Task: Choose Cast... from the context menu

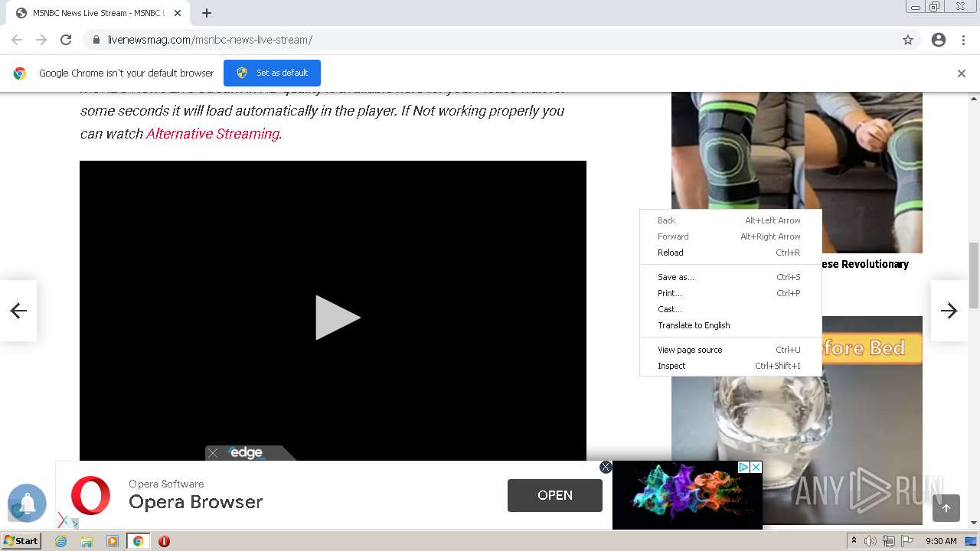Action: click(x=730, y=309)
